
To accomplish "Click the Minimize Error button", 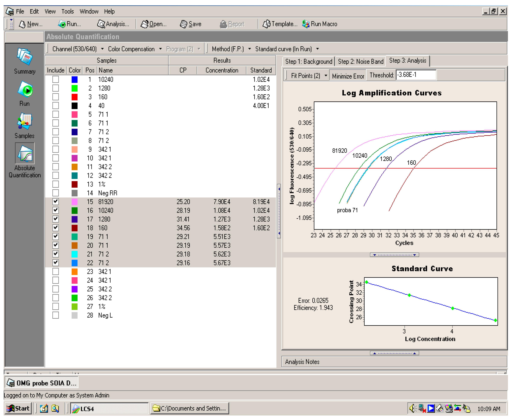I will [x=348, y=76].
